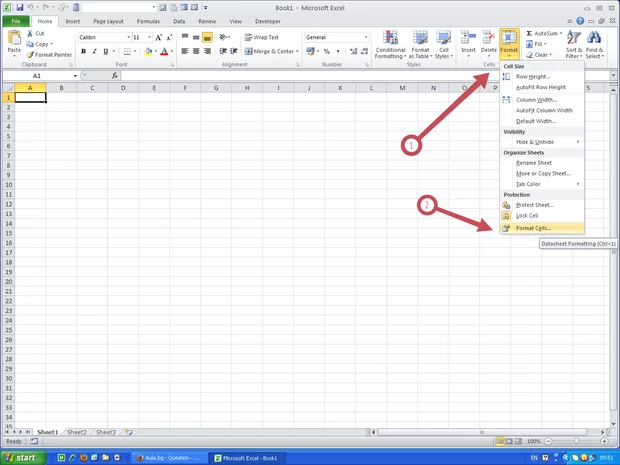Click the Merge & Center button
The height and width of the screenshot is (465, 620).
point(270,51)
